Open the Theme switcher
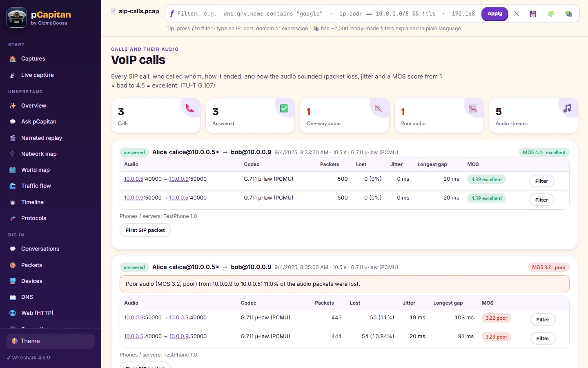 [51, 341]
